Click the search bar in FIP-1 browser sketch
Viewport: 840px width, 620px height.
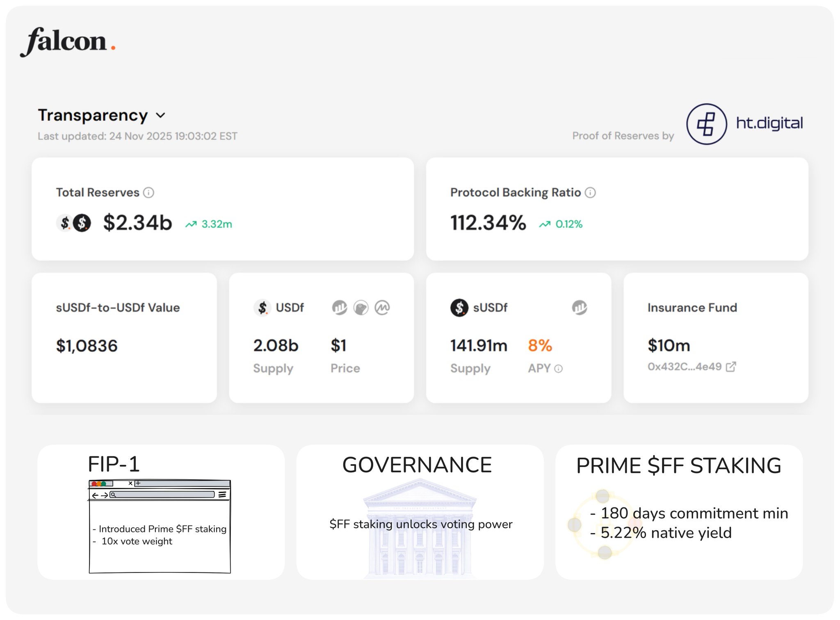(162, 495)
